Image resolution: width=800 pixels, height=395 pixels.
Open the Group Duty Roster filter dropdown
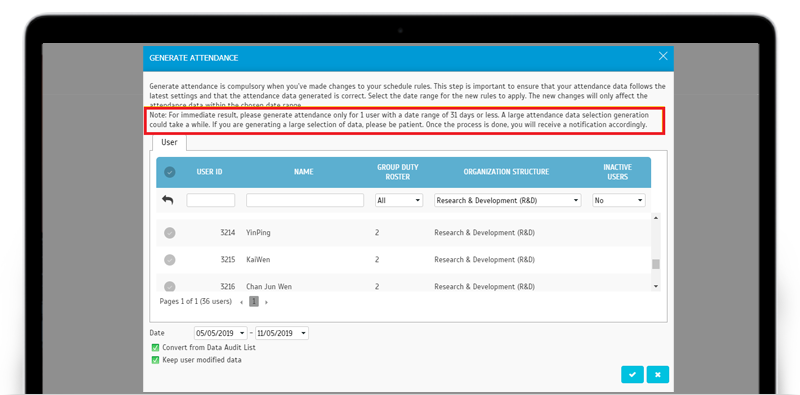399,201
